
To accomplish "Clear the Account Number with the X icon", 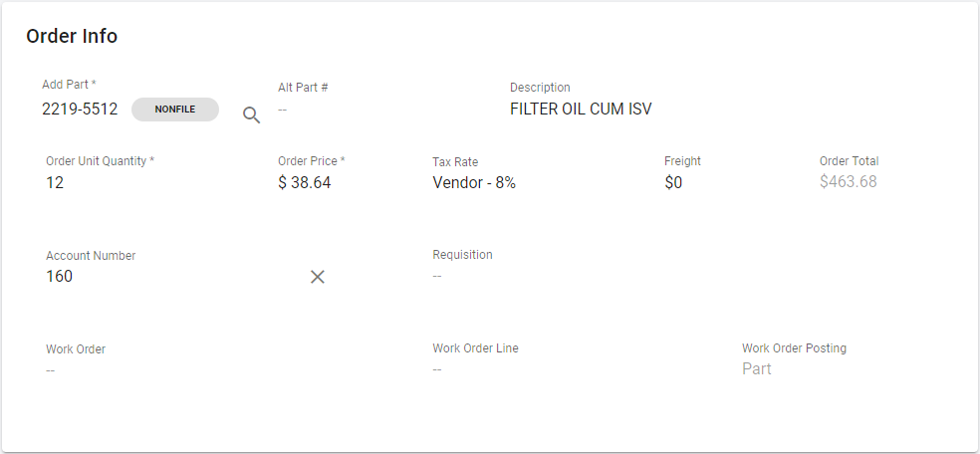I will (x=318, y=277).
